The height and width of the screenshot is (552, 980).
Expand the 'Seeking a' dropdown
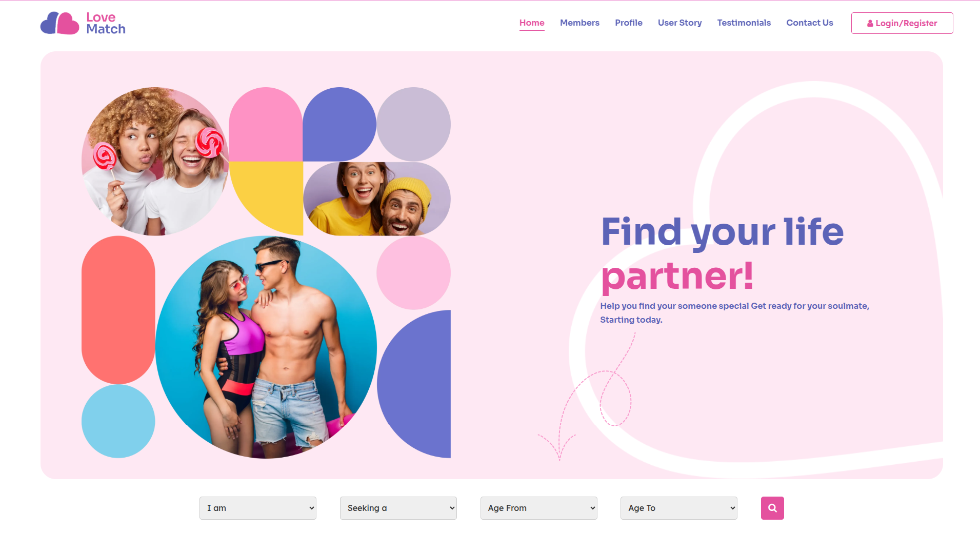pyautogui.click(x=398, y=508)
